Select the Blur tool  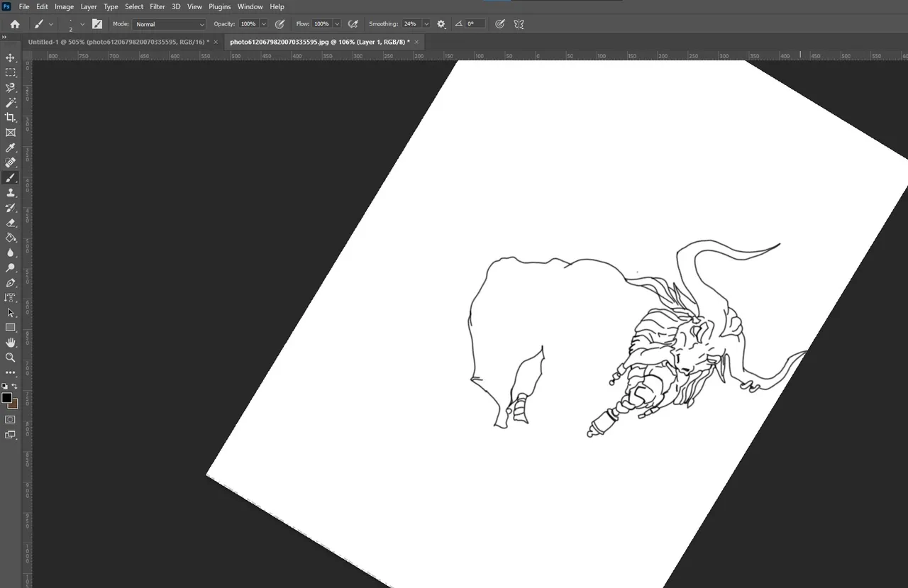(10, 253)
